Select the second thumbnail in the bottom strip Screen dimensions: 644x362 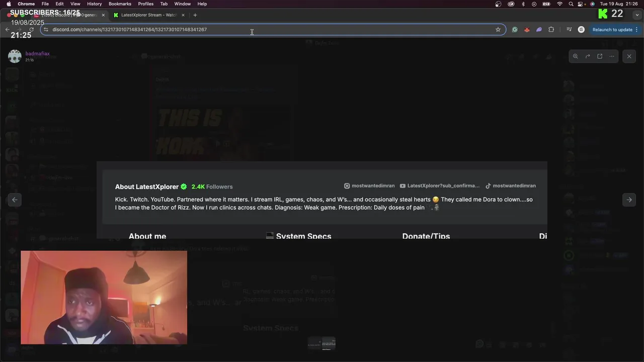click(x=329, y=343)
